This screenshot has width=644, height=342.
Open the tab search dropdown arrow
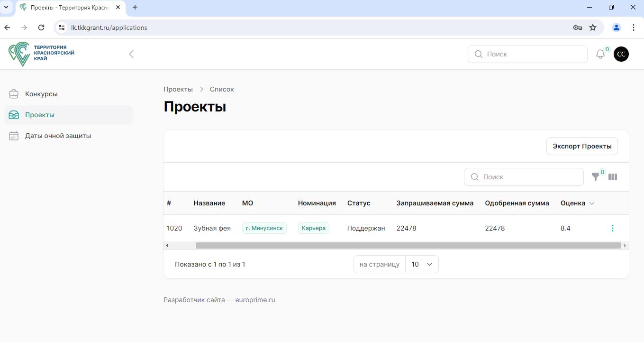click(x=6, y=7)
